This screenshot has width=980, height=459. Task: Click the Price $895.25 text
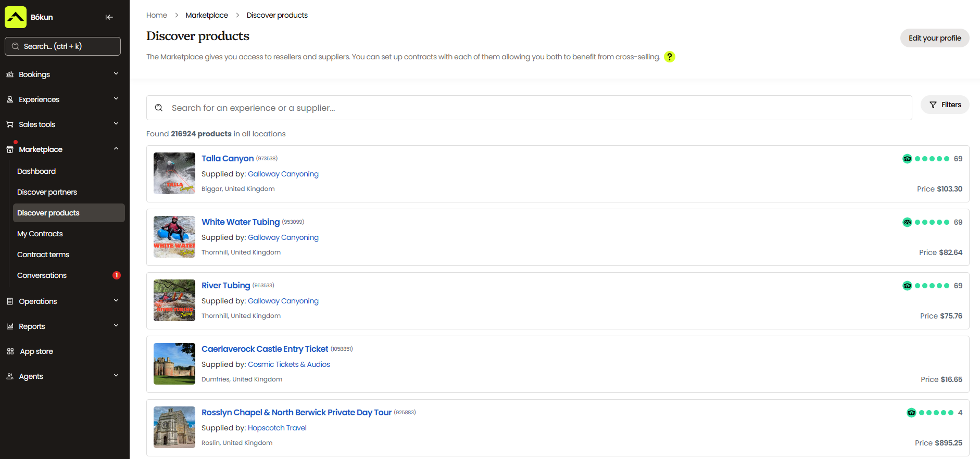pos(938,443)
